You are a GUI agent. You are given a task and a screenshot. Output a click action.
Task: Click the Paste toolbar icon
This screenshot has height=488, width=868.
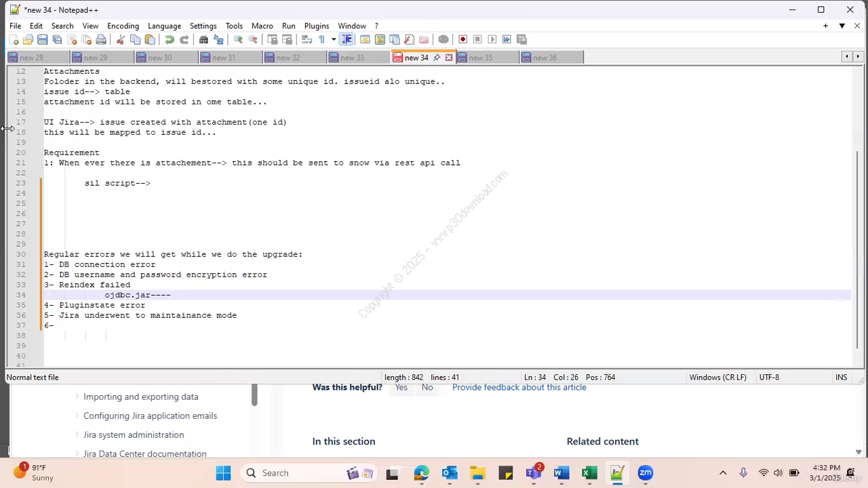point(150,39)
